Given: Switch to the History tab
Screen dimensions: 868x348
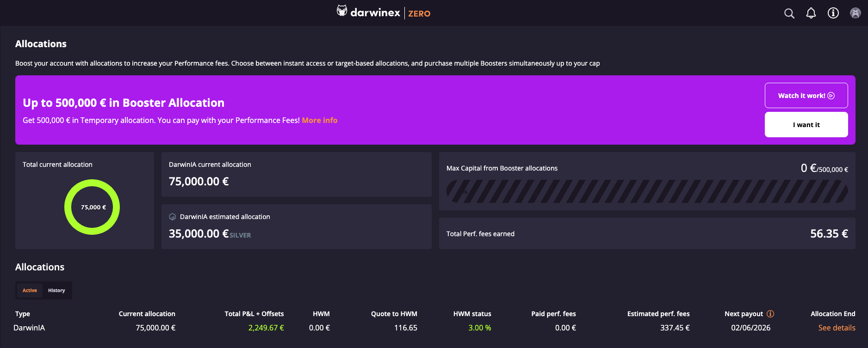Looking at the screenshot, I should pyautogui.click(x=56, y=290).
